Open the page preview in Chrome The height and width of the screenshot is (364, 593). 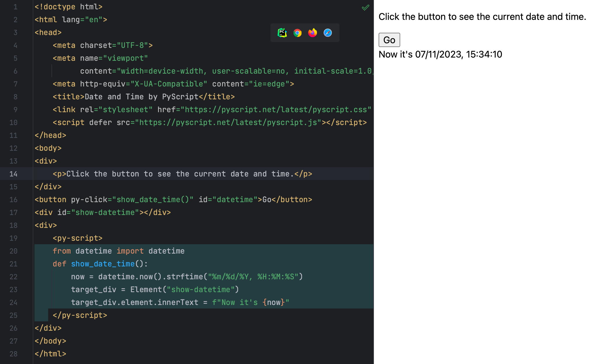coord(297,33)
